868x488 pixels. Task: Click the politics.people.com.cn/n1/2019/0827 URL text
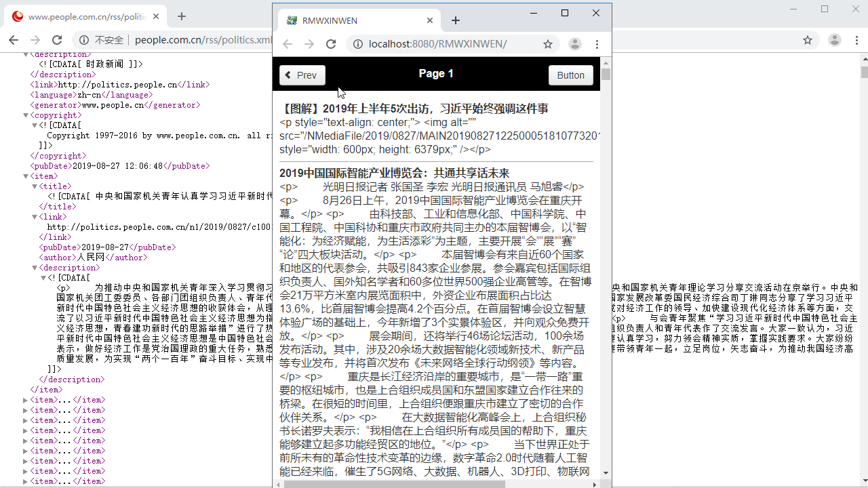pos(159,227)
